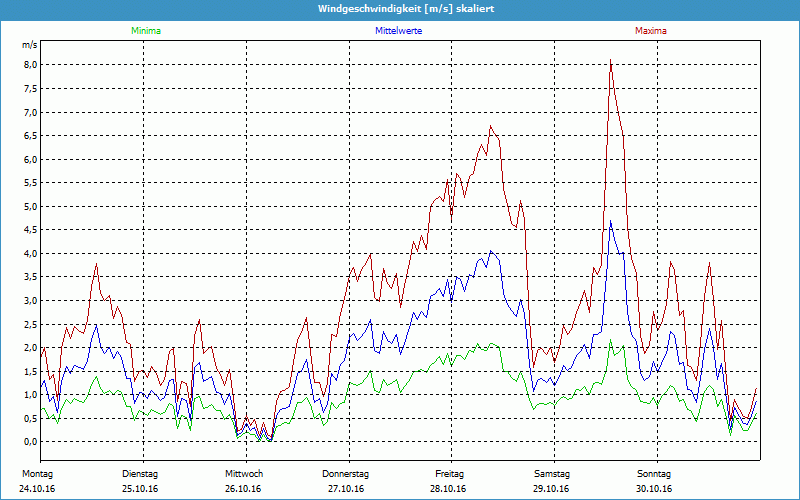Click the 6,5 y-axis value
This screenshot has width=800, height=500.
point(30,136)
